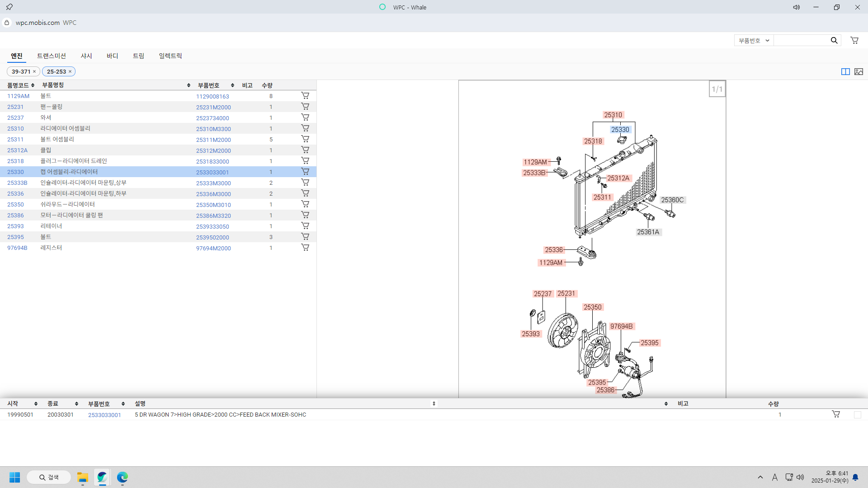The width and height of the screenshot is (868, 488).
Task: Switch to split panel view icon
Action: [845, 72]
